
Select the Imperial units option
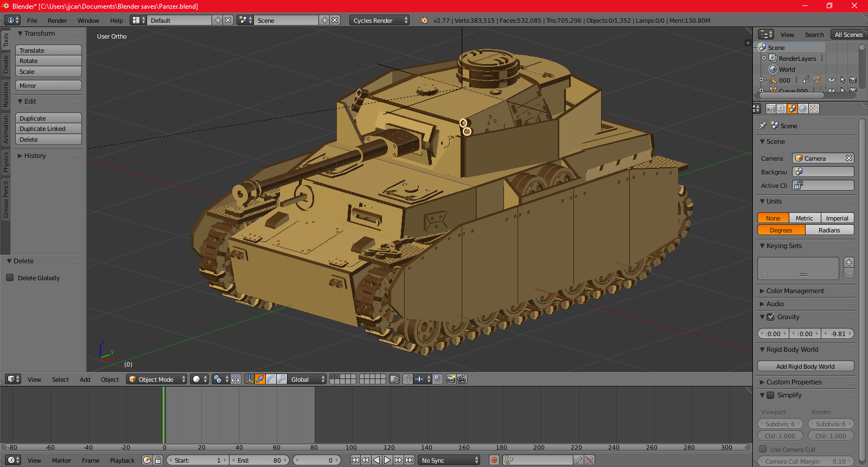pyautogui.click(x=837, y=218)
